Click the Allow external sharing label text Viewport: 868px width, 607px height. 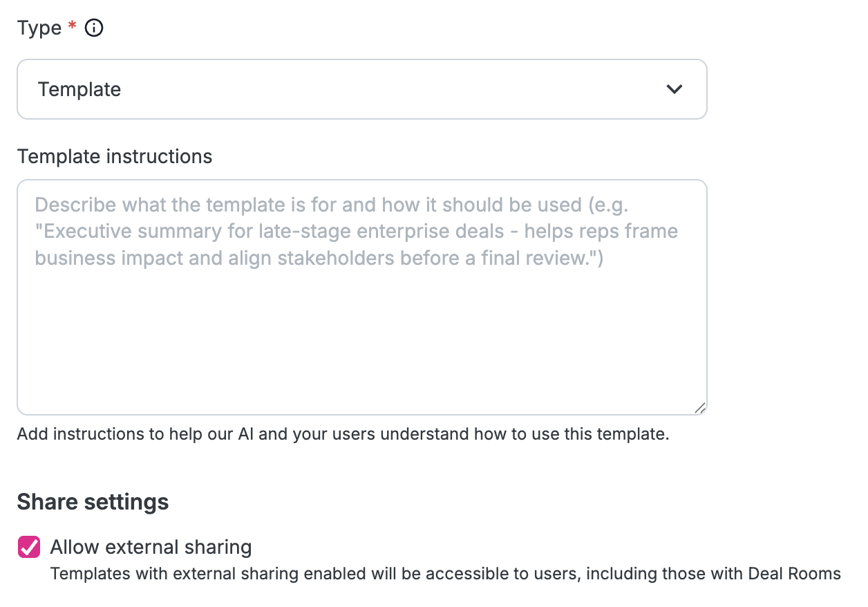pyautogui.click(x=151, y=548)
